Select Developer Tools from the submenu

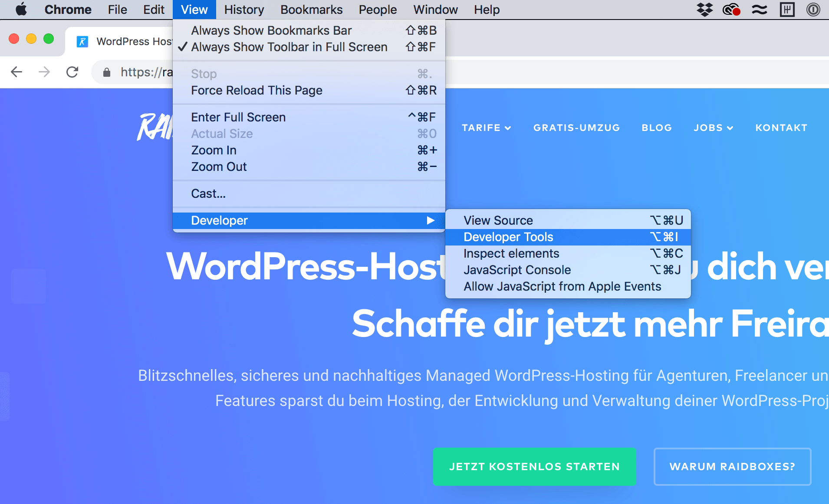click(x=508, y=237)
